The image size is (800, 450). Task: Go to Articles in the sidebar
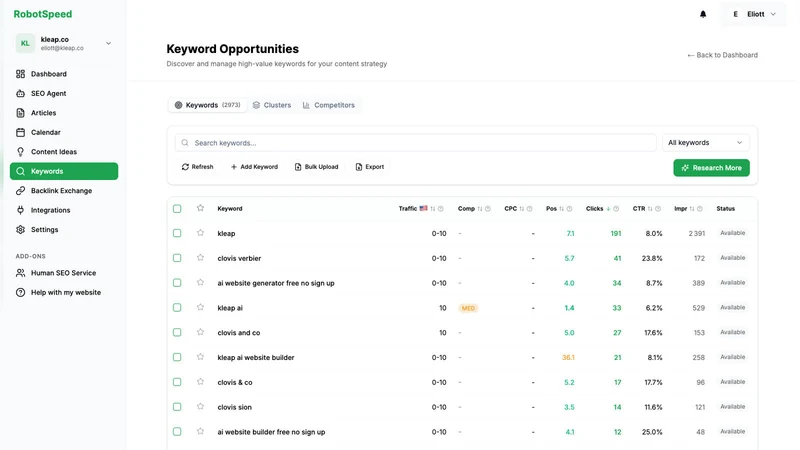tap(64, 113)
